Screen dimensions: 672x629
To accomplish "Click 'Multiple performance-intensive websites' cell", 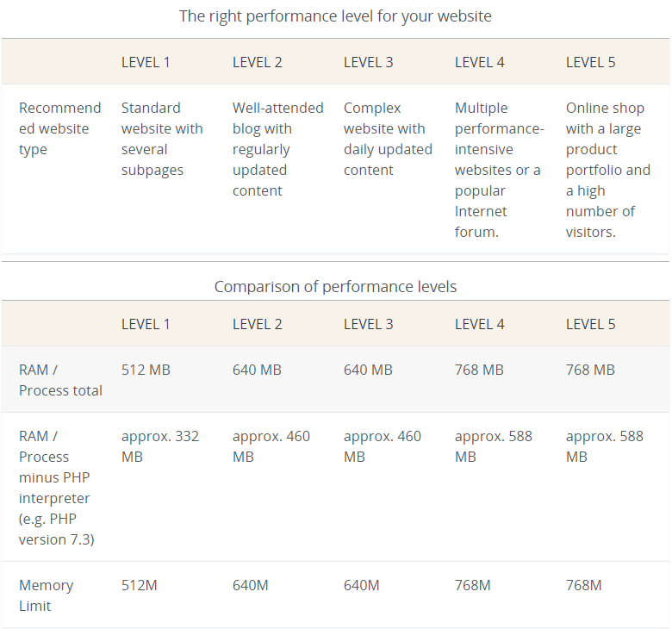I will [x=500, y=170].
